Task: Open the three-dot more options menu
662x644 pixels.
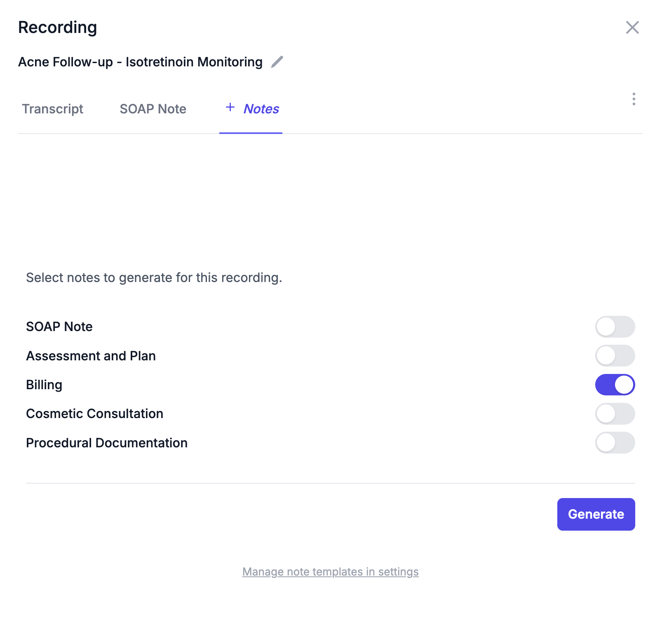Action: coord(634,99)
